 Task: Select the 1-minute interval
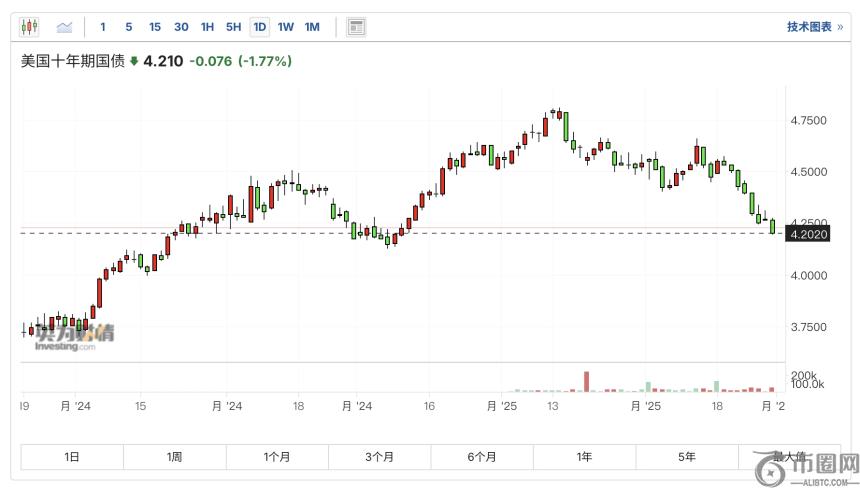102,27
